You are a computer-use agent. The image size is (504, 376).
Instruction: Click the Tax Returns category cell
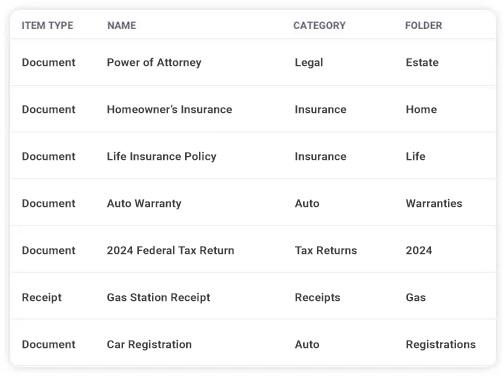(326, 250)
